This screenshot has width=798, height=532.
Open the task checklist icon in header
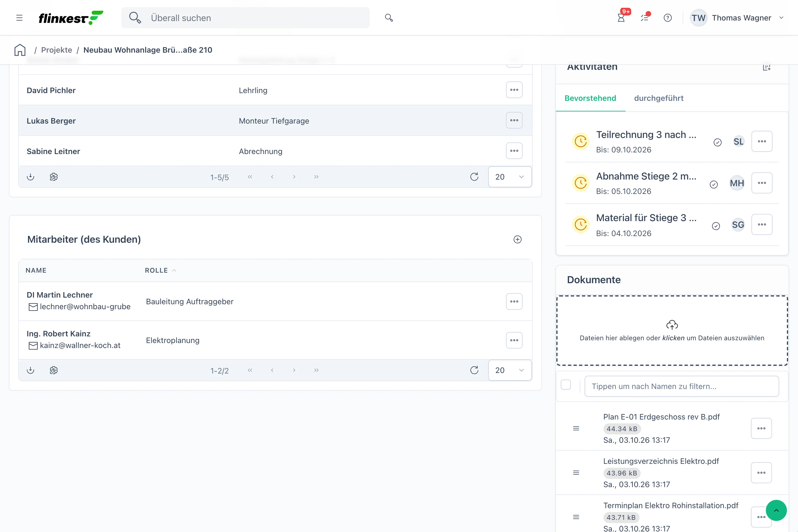coord(645,18)
